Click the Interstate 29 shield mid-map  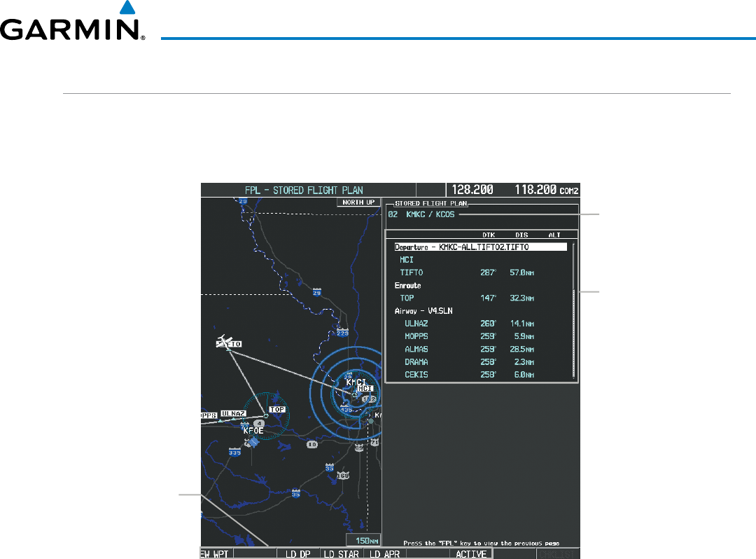click(x=317, y=292)
